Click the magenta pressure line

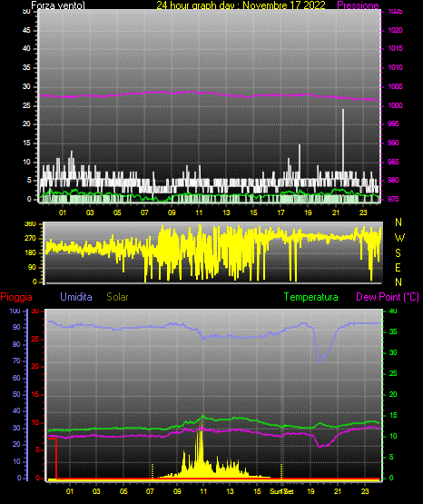209,94
